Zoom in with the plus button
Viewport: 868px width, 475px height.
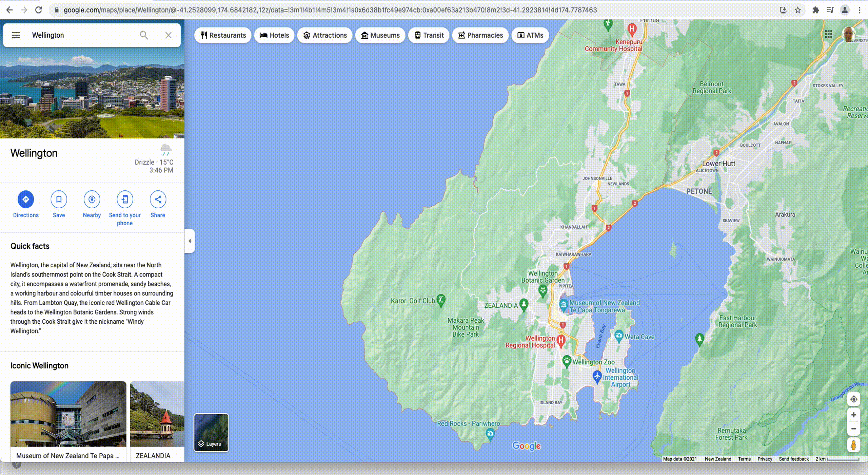click(x=853, y=415)
